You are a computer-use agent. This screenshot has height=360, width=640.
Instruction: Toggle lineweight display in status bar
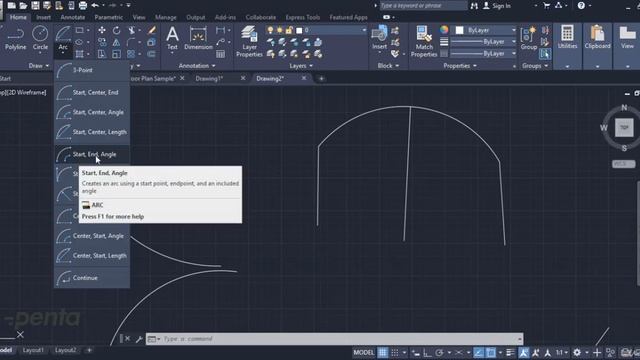pos(510,352)
